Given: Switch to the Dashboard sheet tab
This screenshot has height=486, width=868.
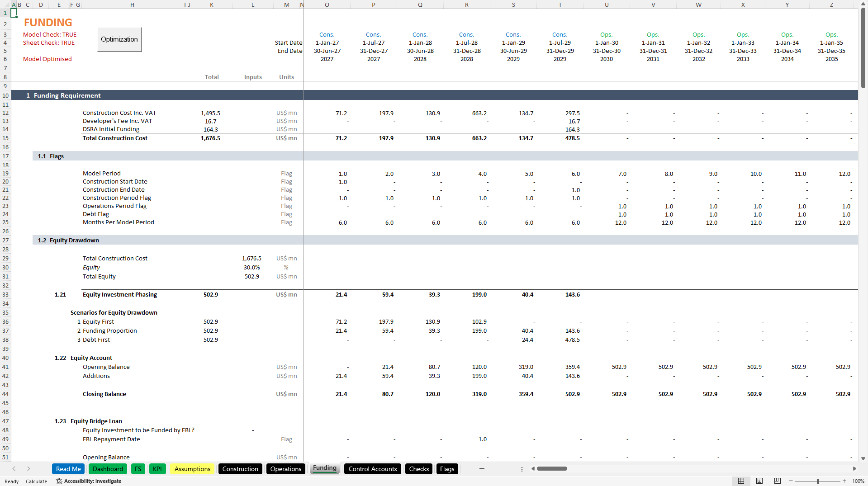Looking at the screenshot, I should tap(108, 469).
